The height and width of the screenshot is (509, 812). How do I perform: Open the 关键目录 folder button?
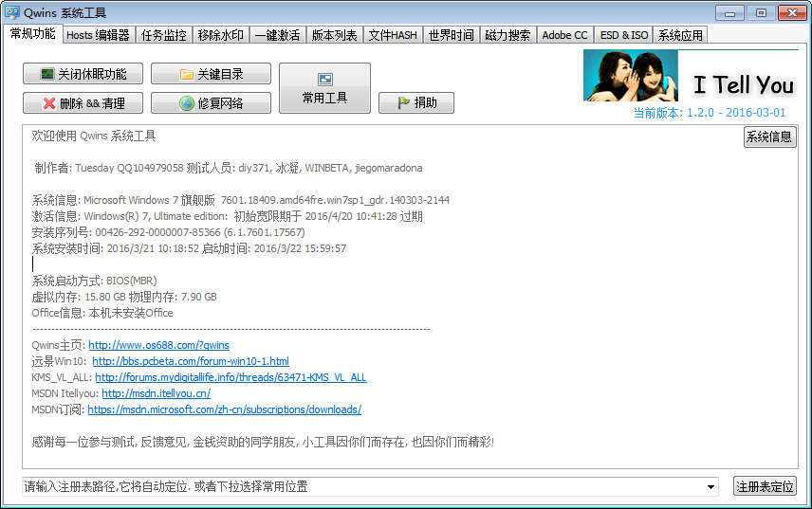tap(211, 74)
